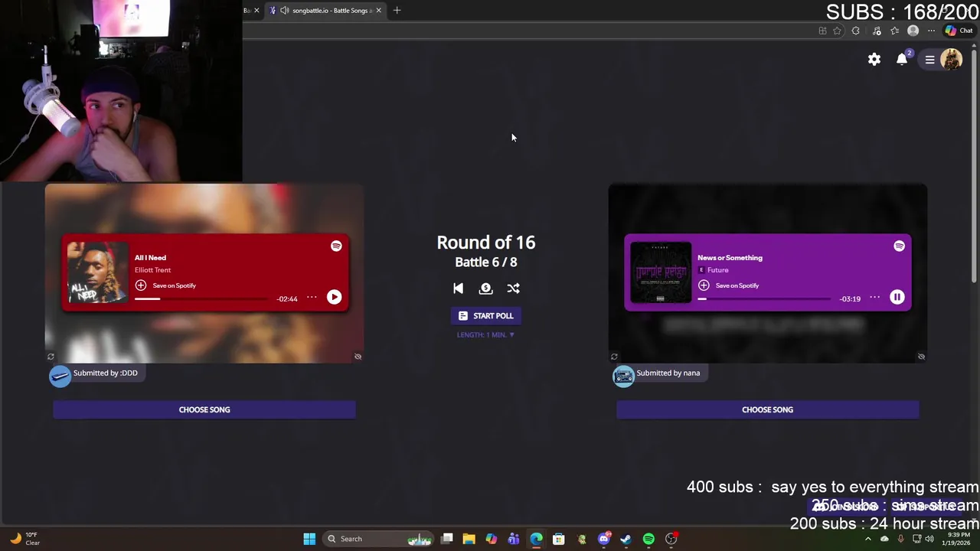The height and width of the screenshot is (551, 980).
Task: Open weather widget showing 10°F Clear
Action: click(24, 539)
